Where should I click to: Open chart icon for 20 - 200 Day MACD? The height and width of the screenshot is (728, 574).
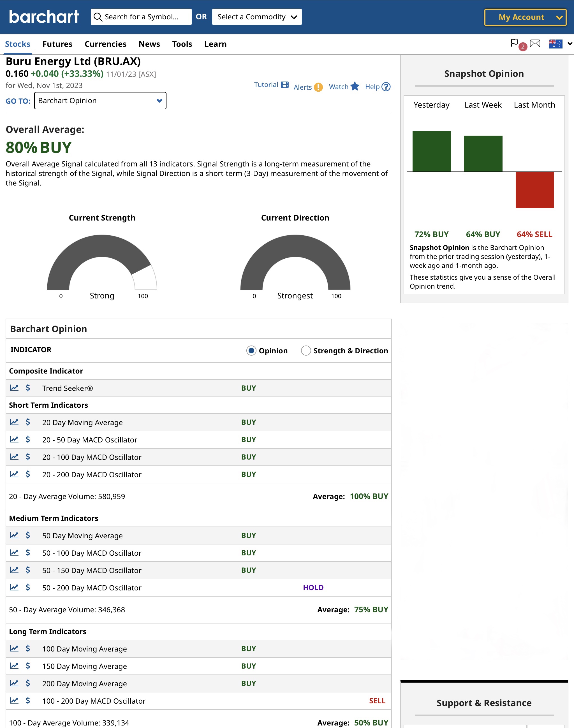(x=14, y=474)
